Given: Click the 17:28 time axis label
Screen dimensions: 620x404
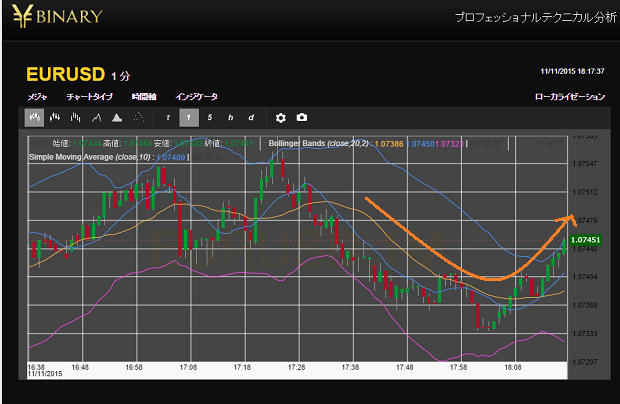Looking at the screenshot, I should 297,367.
